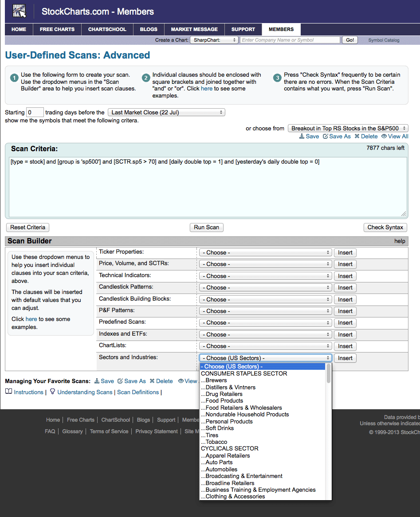Select Distillers & Vintners option
The width and height of the screenshot is (420, 517).
228,388
